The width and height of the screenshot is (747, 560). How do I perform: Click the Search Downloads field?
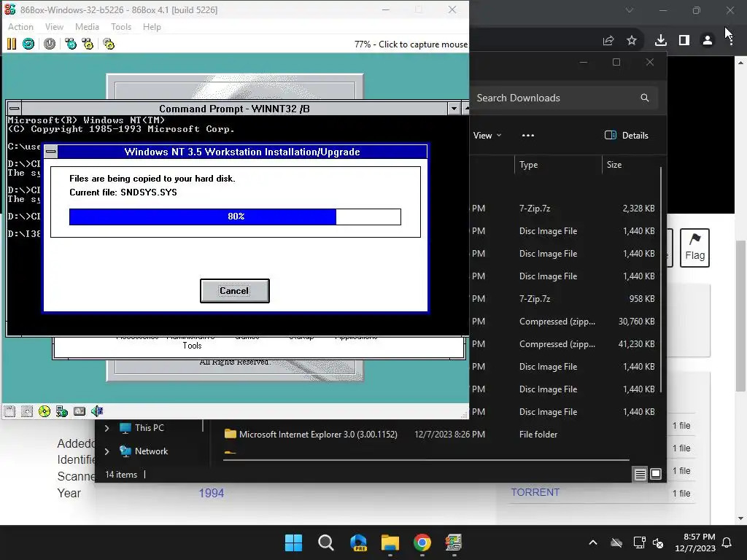(564, 98)
